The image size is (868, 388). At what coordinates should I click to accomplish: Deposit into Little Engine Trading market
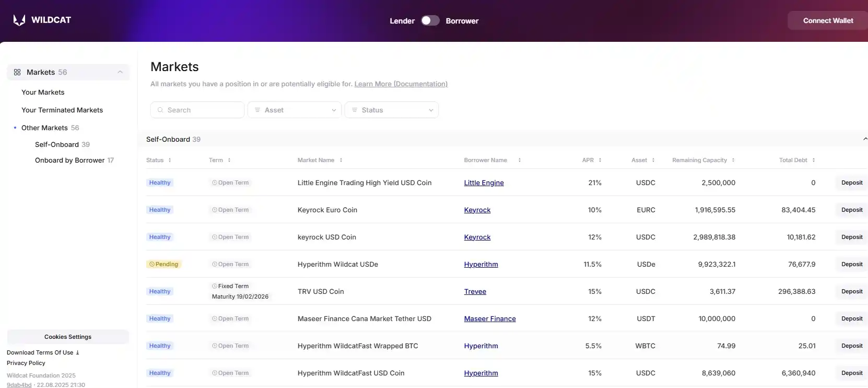pos(852,182)
